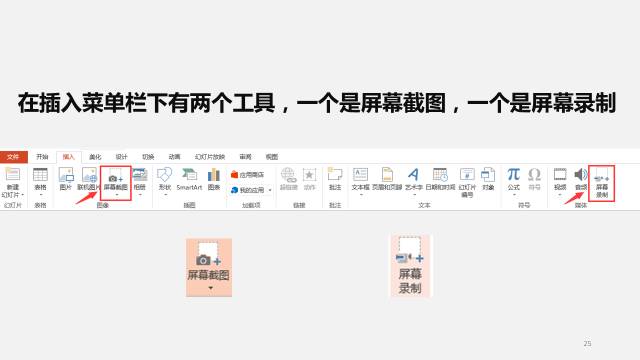This screenshot has height=360, width=640.
Task: Click the Add-ins (加载项) group label
Action: [251, 205]
